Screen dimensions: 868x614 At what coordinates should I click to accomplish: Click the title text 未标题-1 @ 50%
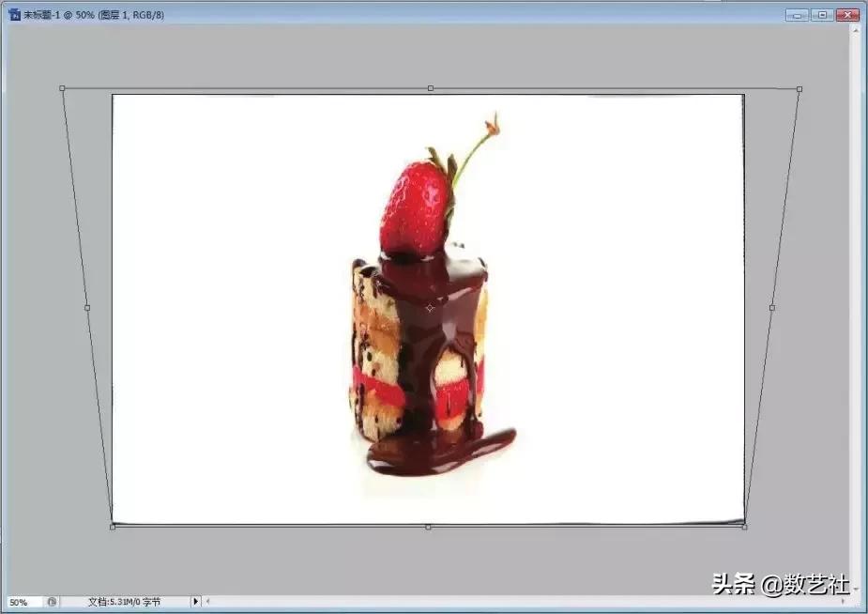pyautogui.click(x=59, y=15)
